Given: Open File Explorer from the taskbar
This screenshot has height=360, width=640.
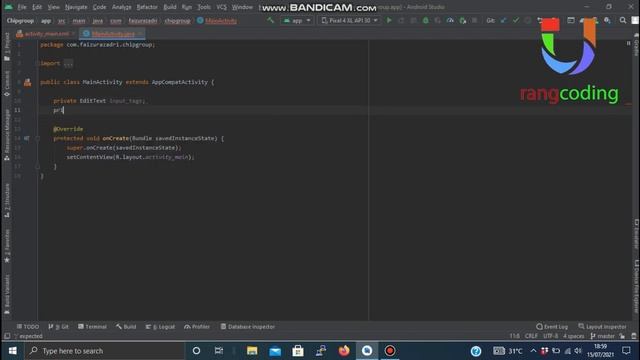Looking at the screenshot, I should point(252,351).
